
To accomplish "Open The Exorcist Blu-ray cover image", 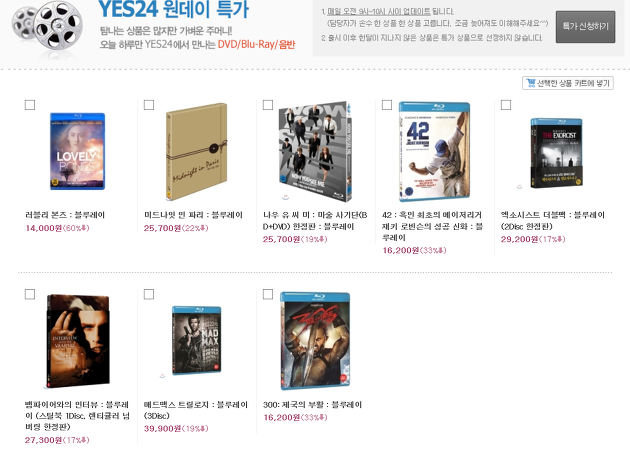I will point(556,153).
